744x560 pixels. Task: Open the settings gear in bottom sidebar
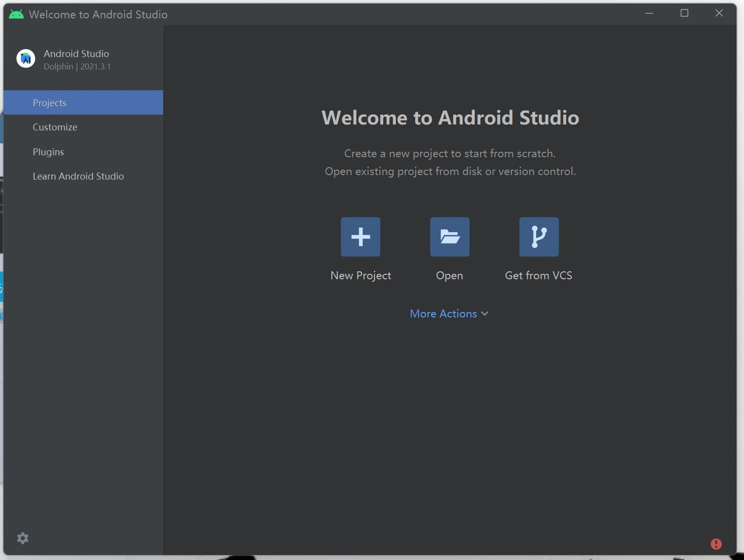click(23, 538)
